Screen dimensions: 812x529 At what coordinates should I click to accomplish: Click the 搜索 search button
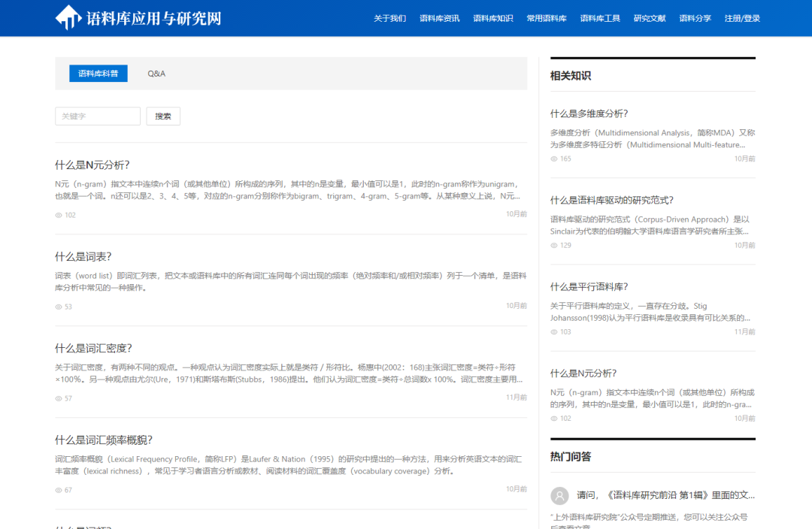(x=163, y=116)
